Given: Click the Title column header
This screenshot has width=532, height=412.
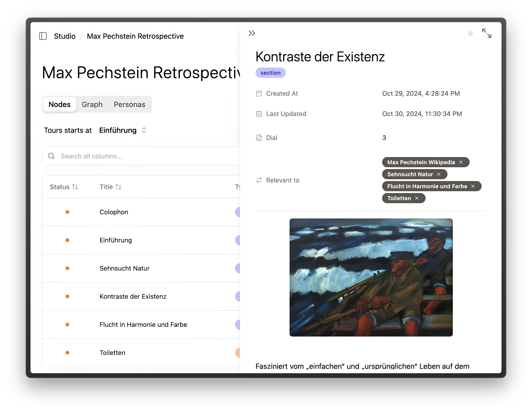Looking at the screenshot, I should [111, 187].
